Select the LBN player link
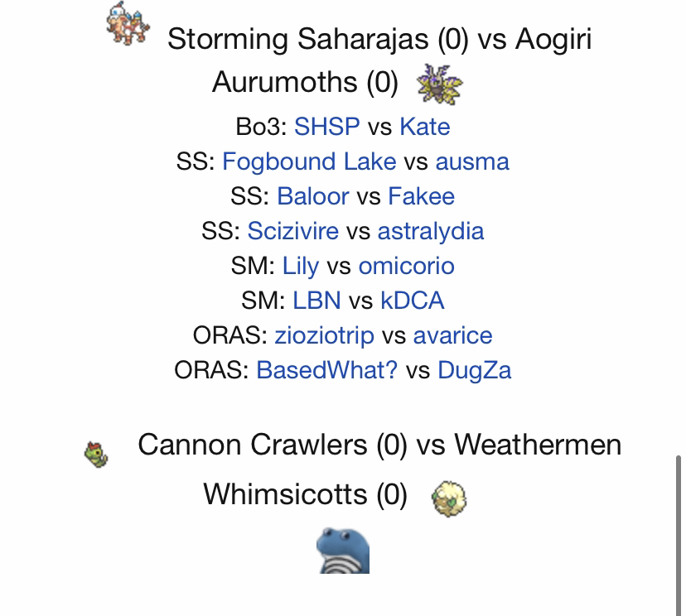The width and height of the screenshot is (686, 616). coord(316,301)
